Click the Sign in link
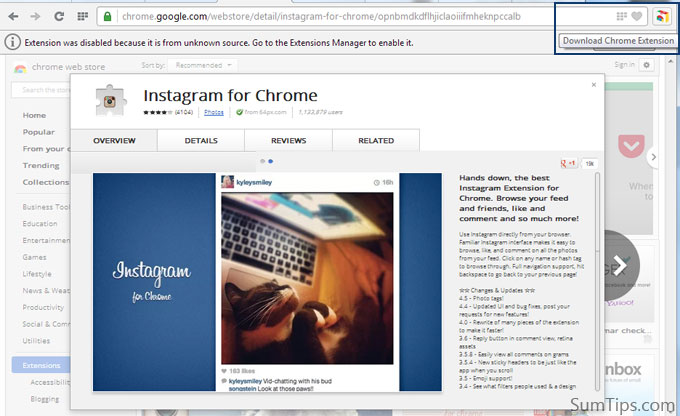Viewport: 680px width, 416px height. coord(624,65)
